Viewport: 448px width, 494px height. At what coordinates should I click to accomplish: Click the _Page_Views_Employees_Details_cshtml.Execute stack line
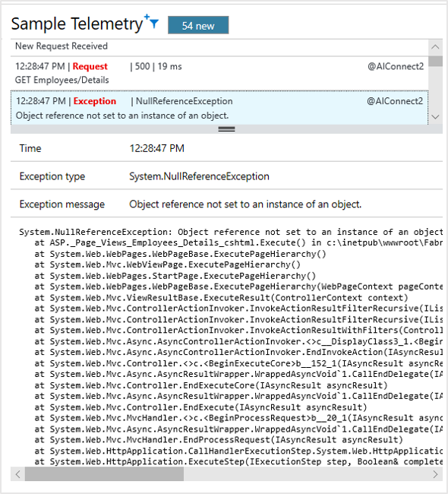tap(238, 243)
